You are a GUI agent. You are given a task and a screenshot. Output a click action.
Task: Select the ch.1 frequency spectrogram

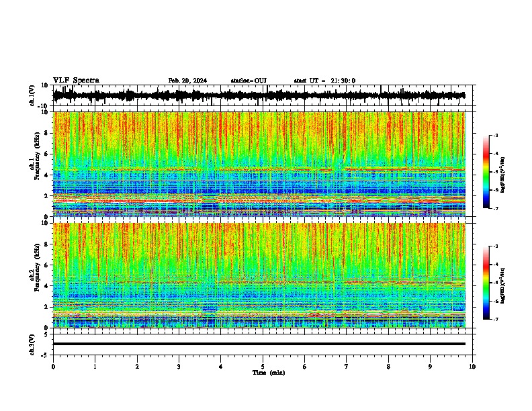click(x=259, y=164)
